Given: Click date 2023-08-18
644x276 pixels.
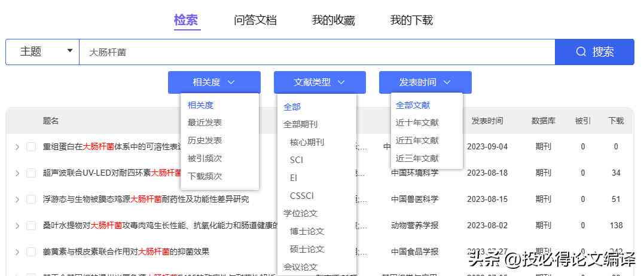Looking at the screenshot, I should [x=487, y=173].
